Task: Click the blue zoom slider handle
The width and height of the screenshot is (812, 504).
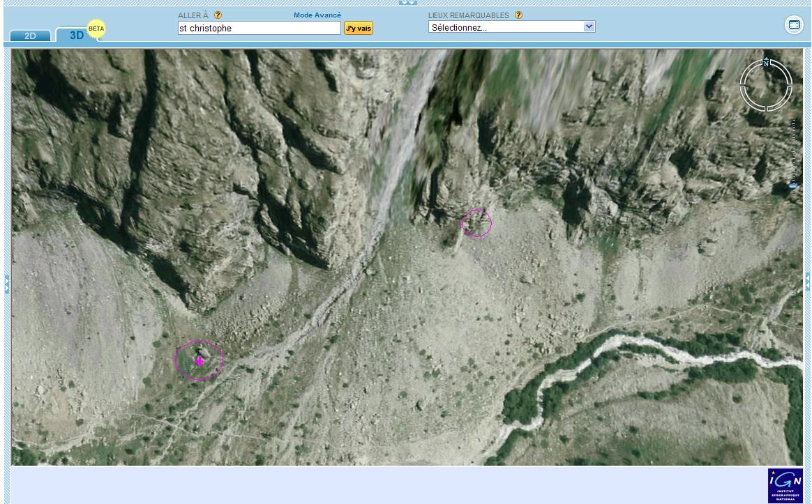Action: click(x=792, y=185)
